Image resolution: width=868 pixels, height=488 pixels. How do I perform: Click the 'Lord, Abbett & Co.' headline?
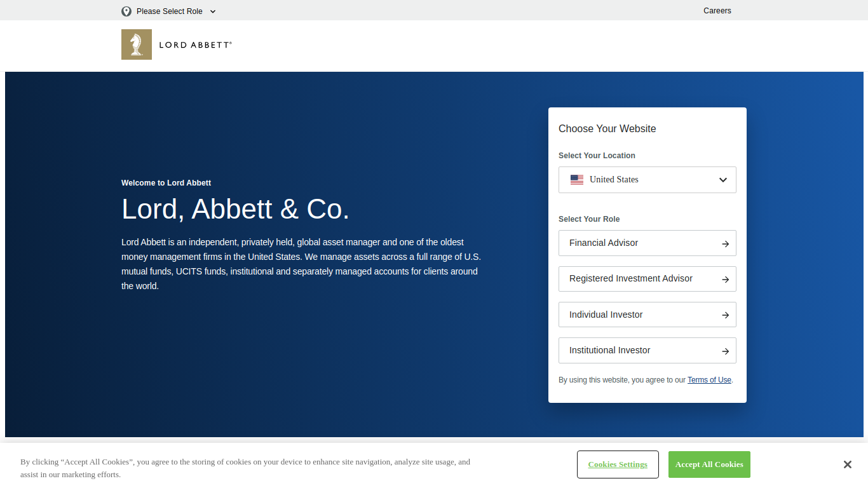[x=236, y=209]
